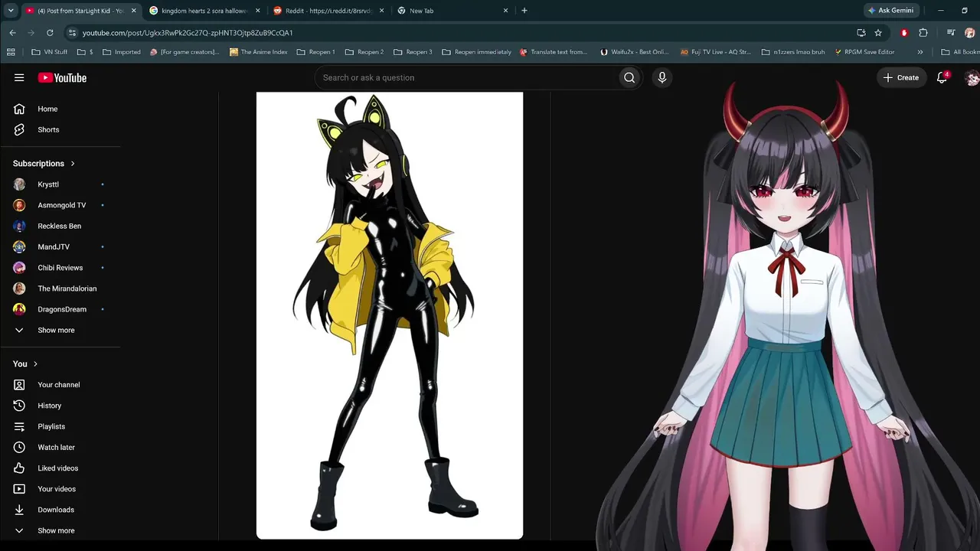Viewport: 980px width, 551px height.
Task: Open the red extension icon in toolbar
Action: pyautogui.click(x=904, y=33)
